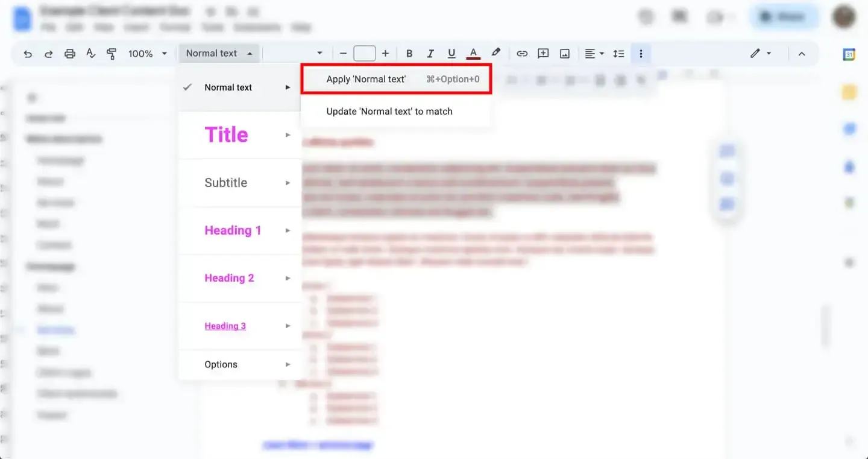Click the Heading 1 style entry
Image resolution: width=868 pixels, height=459 pixels.
pyautogui.click(x=233, y=230)
